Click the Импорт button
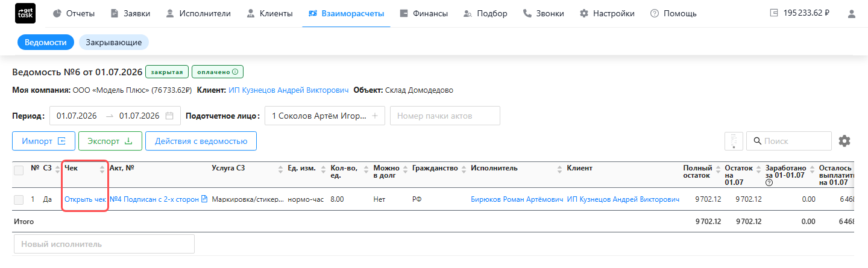 click(x=43, y=141)
